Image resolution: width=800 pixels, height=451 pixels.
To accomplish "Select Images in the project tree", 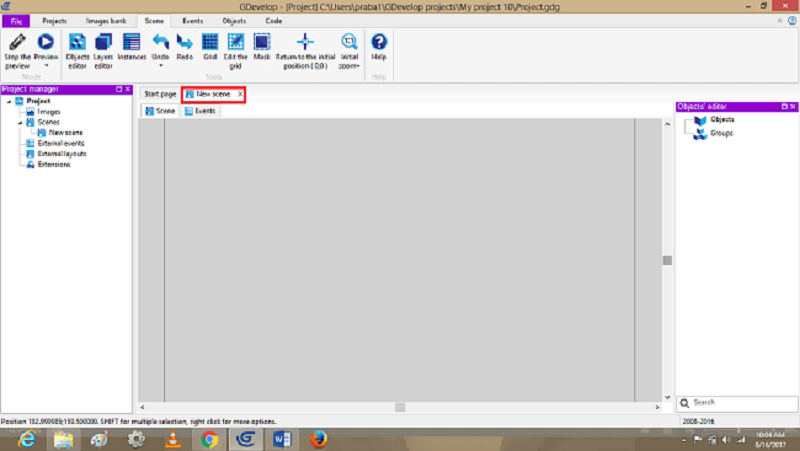I will pos(48,112).
